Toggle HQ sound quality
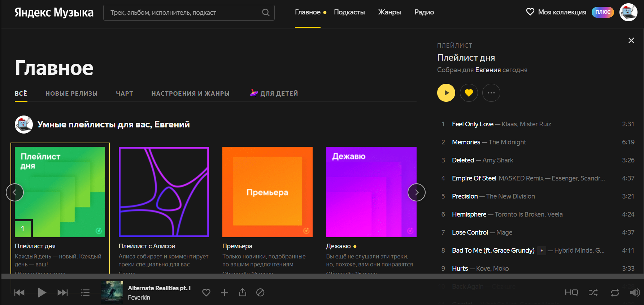The image size is (644, 305). click(571, 292)
